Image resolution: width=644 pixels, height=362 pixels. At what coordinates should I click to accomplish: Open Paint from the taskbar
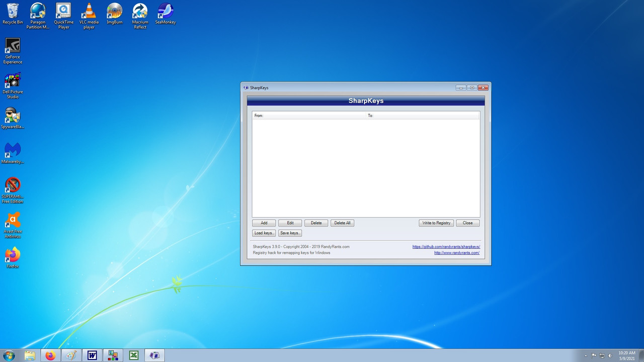coord(71,355)
